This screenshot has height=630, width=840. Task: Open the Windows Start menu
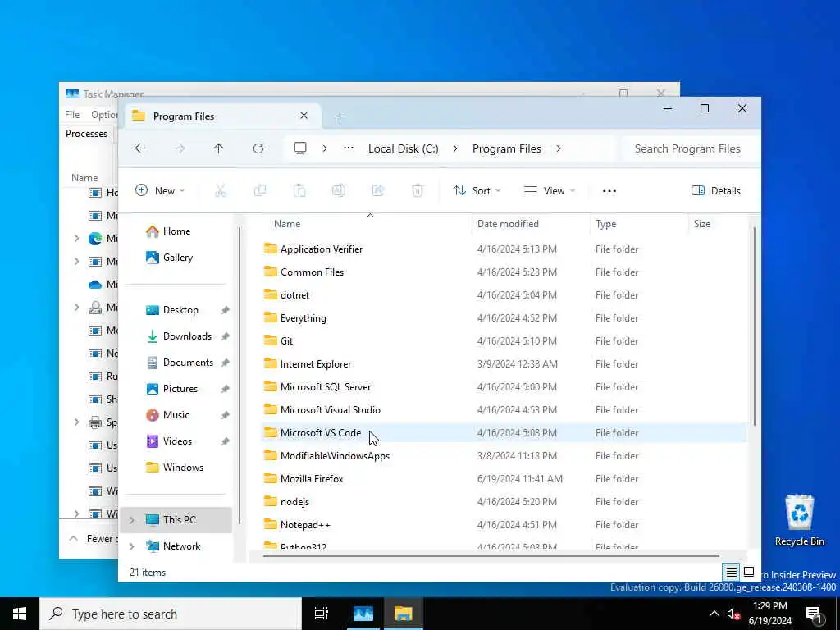pyautogui.click(x=20, y=614)
